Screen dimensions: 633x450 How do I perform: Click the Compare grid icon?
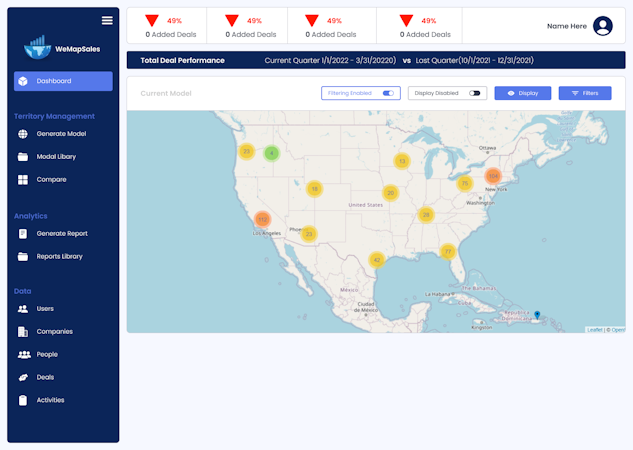coord(23,180)
